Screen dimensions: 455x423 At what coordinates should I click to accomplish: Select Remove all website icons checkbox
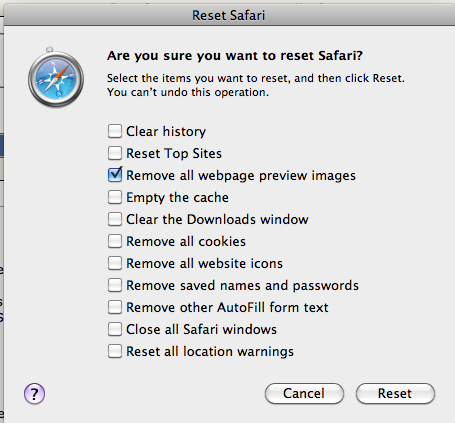pos(115,263)
